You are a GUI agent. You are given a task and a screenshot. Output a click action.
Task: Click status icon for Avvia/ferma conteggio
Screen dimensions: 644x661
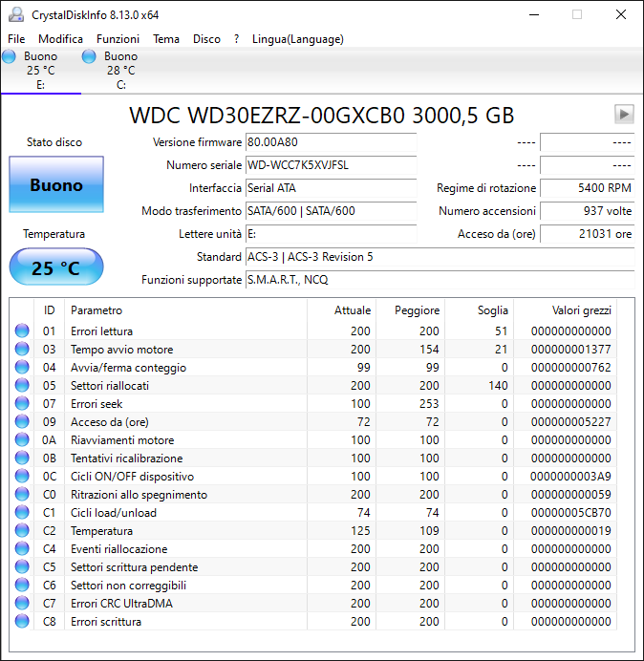22,367
